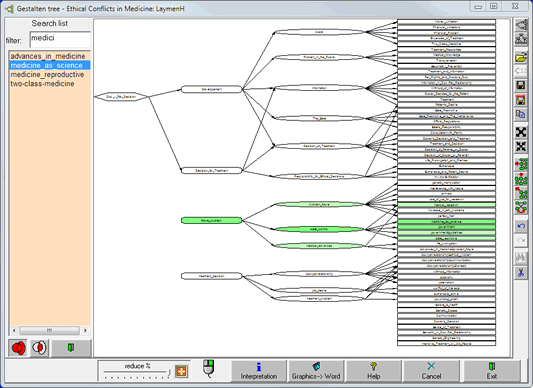This screenshot has width=533, height=388.
Task: Click the half-red intersecting circles icon
Action: (x=39, y=348)
